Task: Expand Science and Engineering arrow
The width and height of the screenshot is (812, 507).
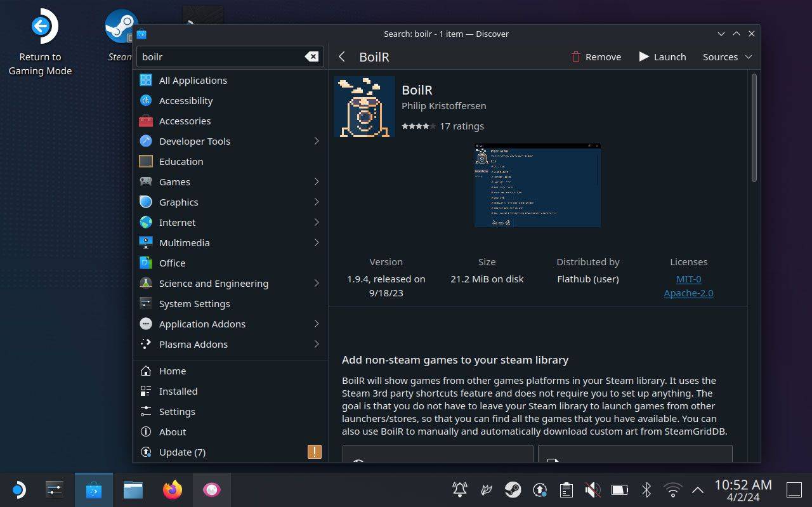Action: [x=316, y=283]
